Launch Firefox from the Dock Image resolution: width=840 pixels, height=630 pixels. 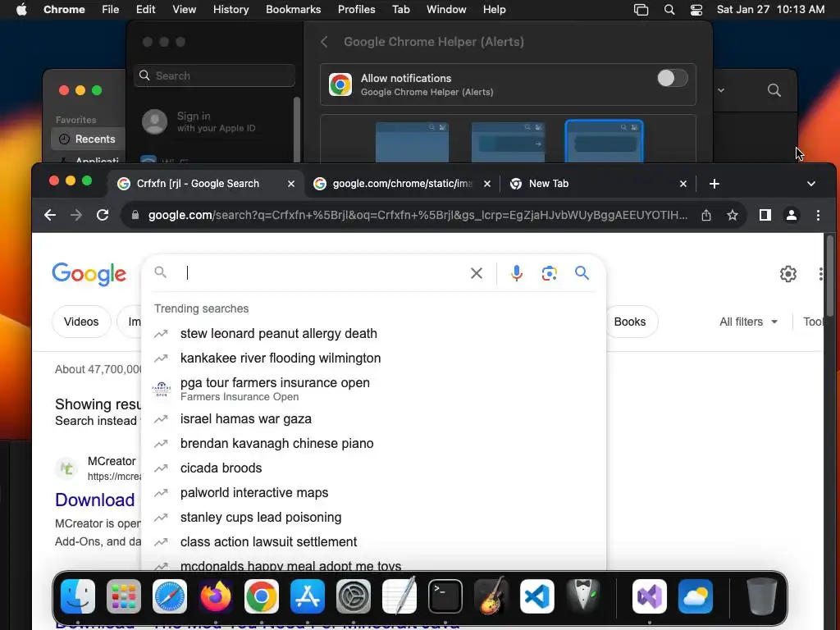[216, 596]
